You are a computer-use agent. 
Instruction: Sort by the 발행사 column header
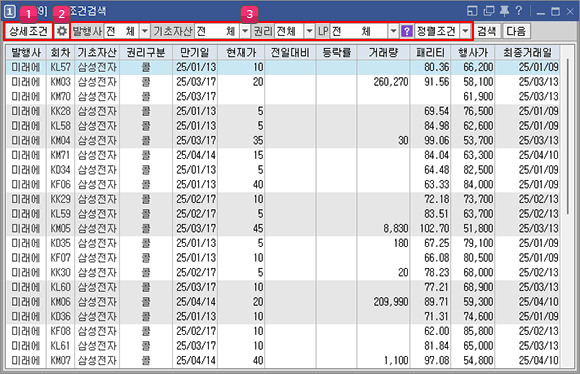[x=26, y=53]
